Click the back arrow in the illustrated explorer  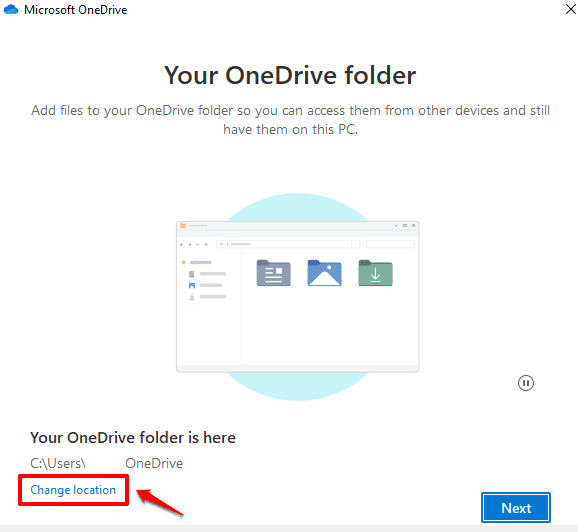pyautogui.click(x=181, y=244)
